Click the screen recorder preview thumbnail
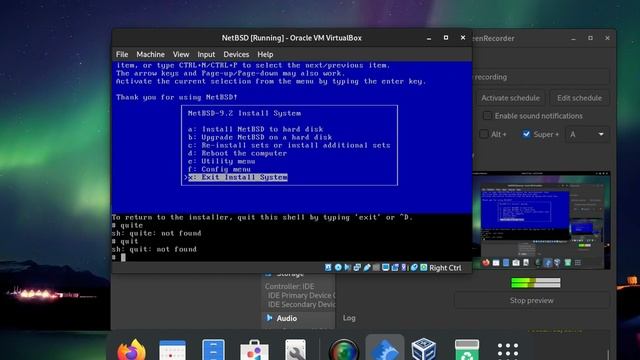Image resolution: width=640 pixels, height=360 pixels. [x=541, y=220]
